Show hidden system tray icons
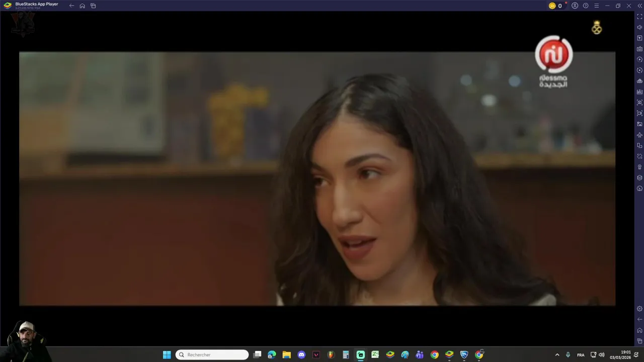The image size is (644, 362). [557, 355]
